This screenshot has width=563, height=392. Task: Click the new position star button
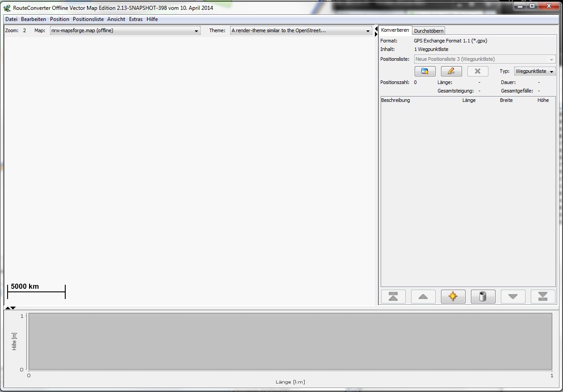453,297
